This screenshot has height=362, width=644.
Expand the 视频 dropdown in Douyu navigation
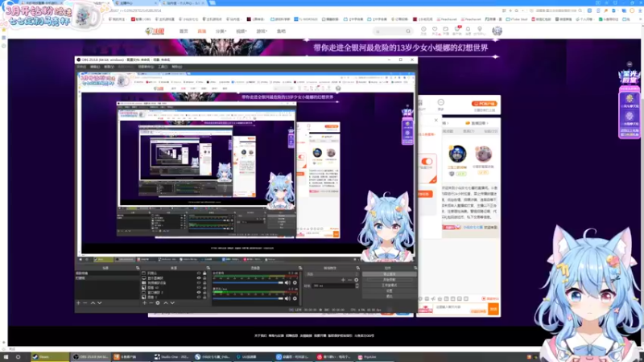coord(241,31)
